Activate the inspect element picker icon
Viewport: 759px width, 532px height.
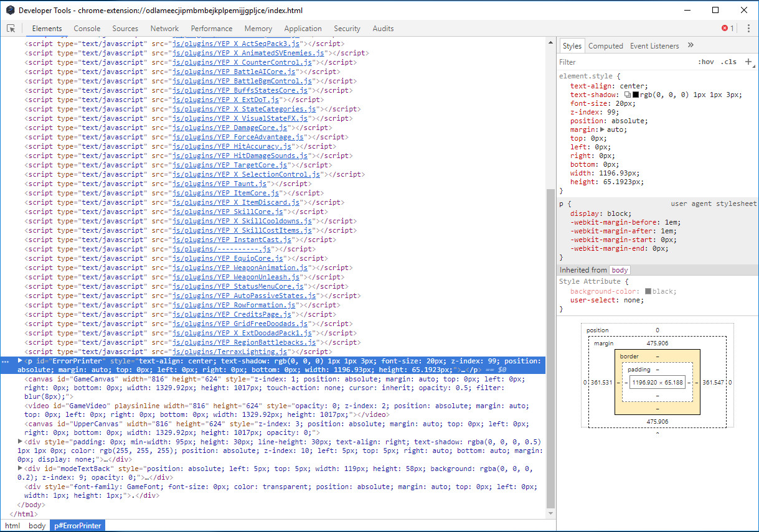pos(11,29)
